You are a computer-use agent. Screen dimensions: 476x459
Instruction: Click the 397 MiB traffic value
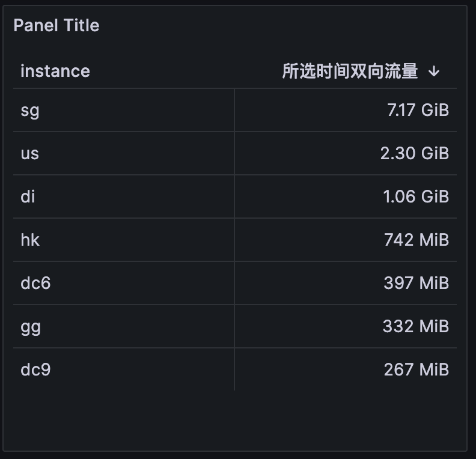coord(416,283)
